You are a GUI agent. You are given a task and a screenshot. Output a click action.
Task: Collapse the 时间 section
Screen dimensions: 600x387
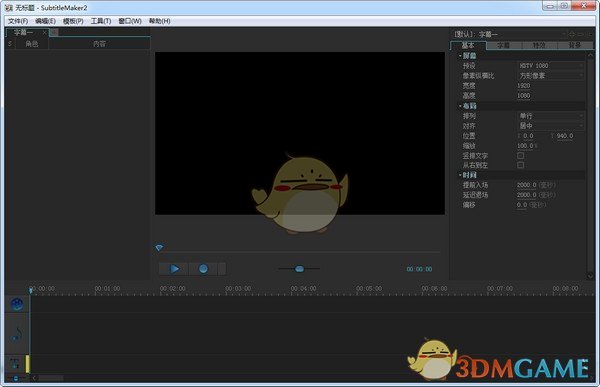click(460, 175)
